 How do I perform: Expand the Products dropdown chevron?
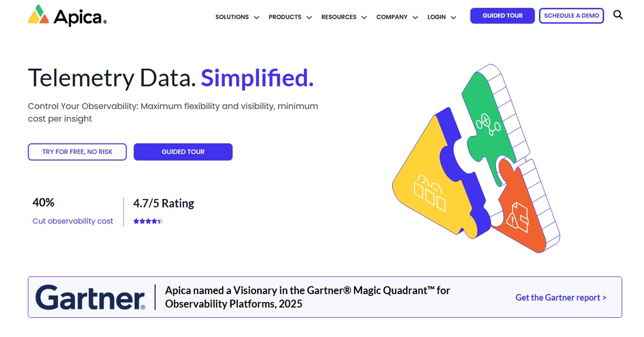point(309,17)
